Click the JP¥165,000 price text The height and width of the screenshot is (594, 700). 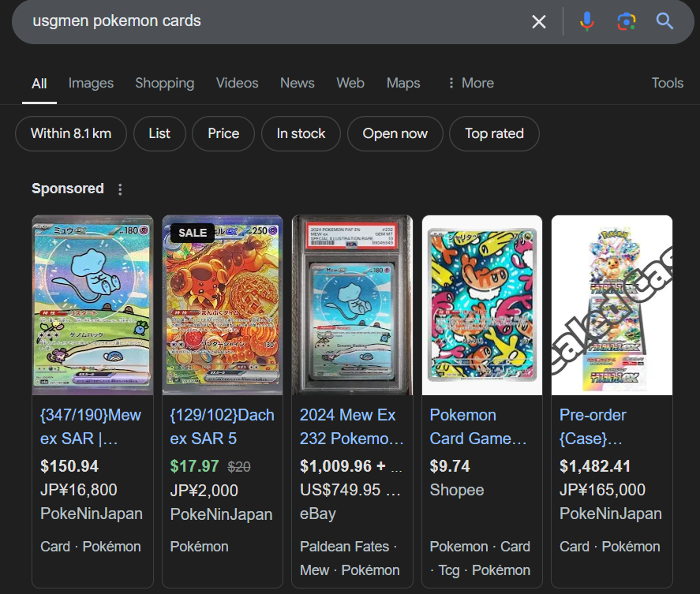click(602, 490)
